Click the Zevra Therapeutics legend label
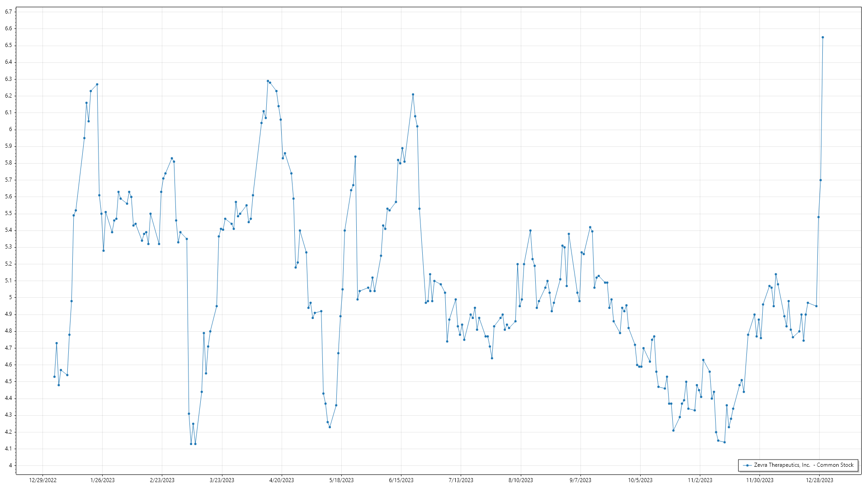Image resolution: width=868 pixels, height=488 pixels. (803, 465)
